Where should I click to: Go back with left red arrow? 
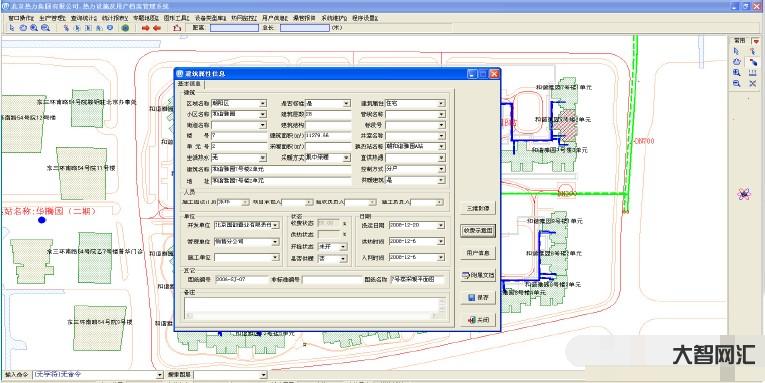click(157, 28)
